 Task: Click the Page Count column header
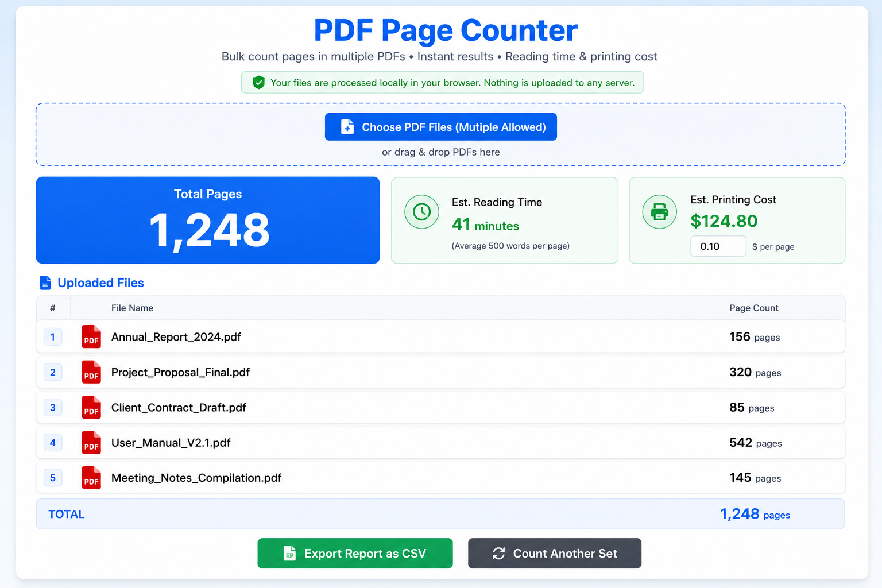point(754,308)
